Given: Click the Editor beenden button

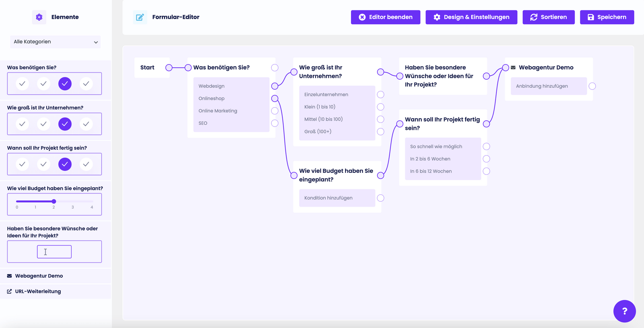Looking at the screenshot, I should [x=385, y=17].
